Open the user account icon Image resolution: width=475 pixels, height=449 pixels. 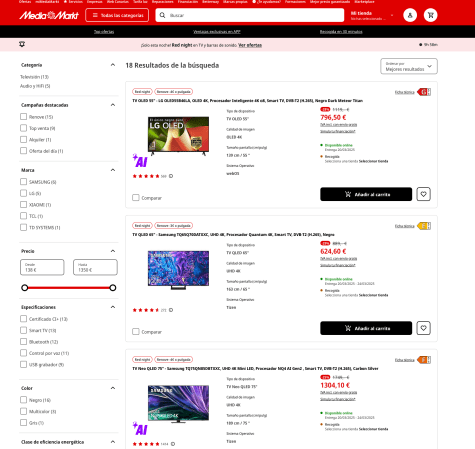click(x=410, y=15)
